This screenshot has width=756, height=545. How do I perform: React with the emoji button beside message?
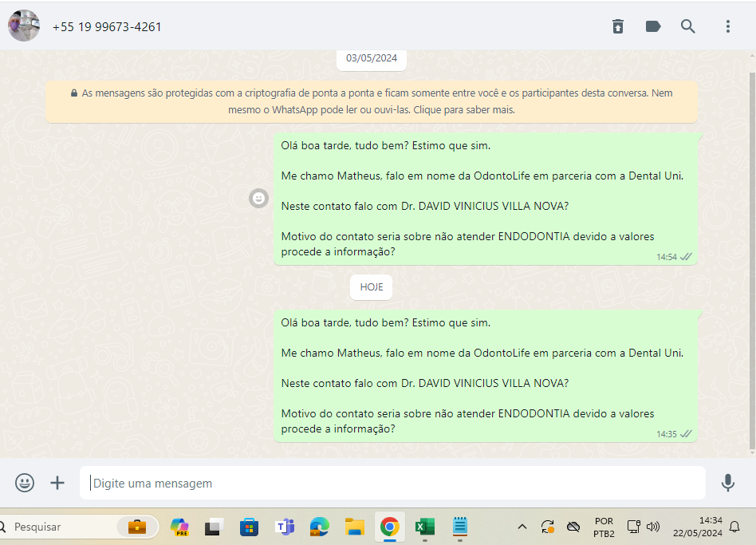tap(258, 198)
